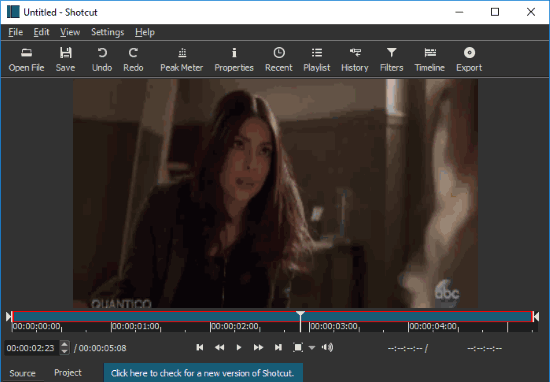The width and height of the screenshot is (550, 382).
Task: Click the volume speaker icon
Action: tap(327, 348)
